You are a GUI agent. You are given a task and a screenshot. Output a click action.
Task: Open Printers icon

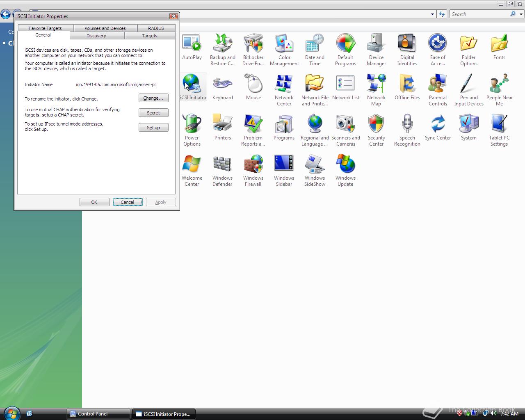[223, 127]
